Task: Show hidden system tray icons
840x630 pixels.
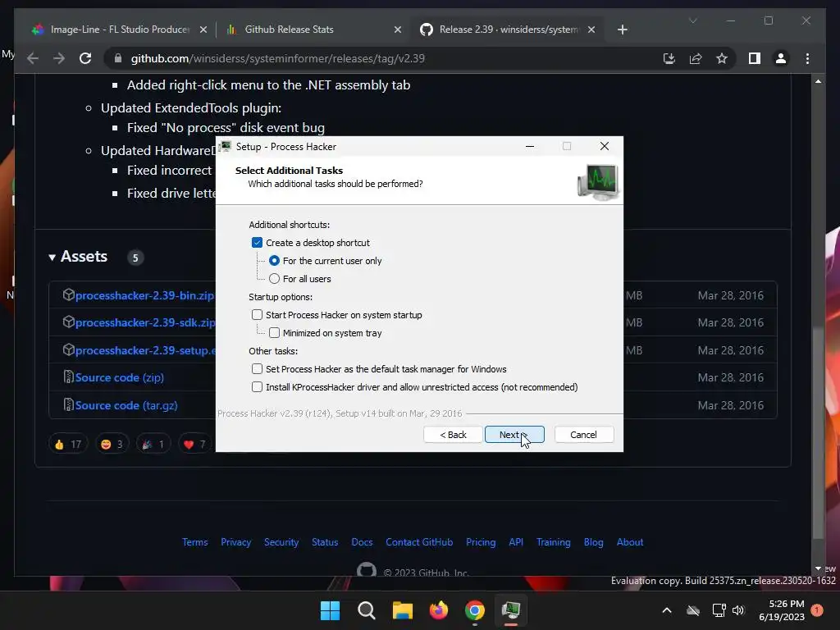Action: (667, 610)
